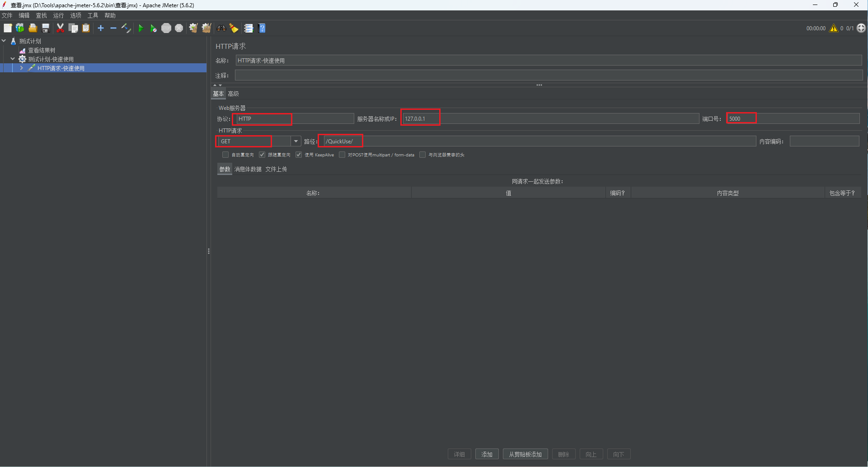Enable multipart/form-data for POST checkbox
Viewport: 868px width, 467px height.
click(x=342, y=155)
